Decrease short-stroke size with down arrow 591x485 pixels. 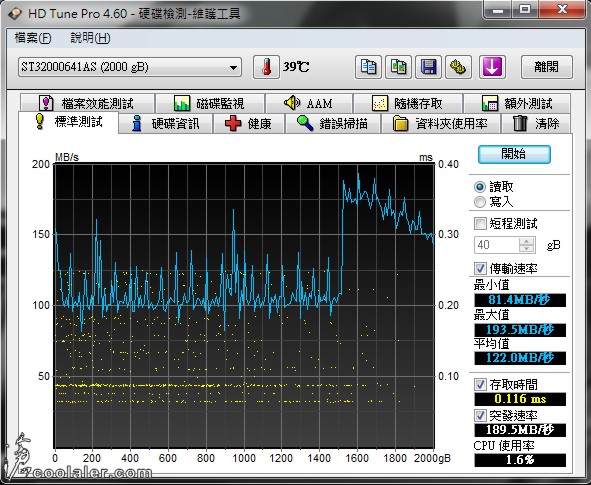point(527,249)
